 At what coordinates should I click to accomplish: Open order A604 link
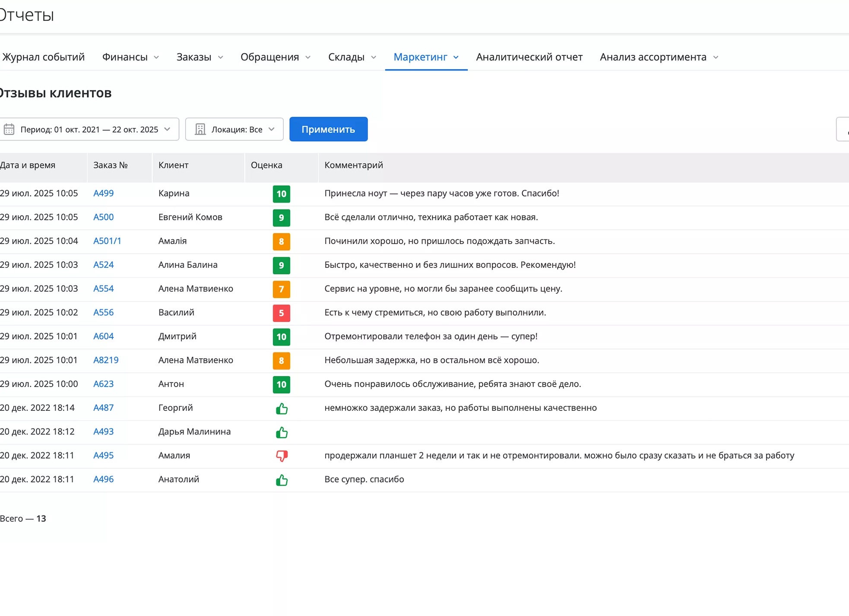coord(103,336)
